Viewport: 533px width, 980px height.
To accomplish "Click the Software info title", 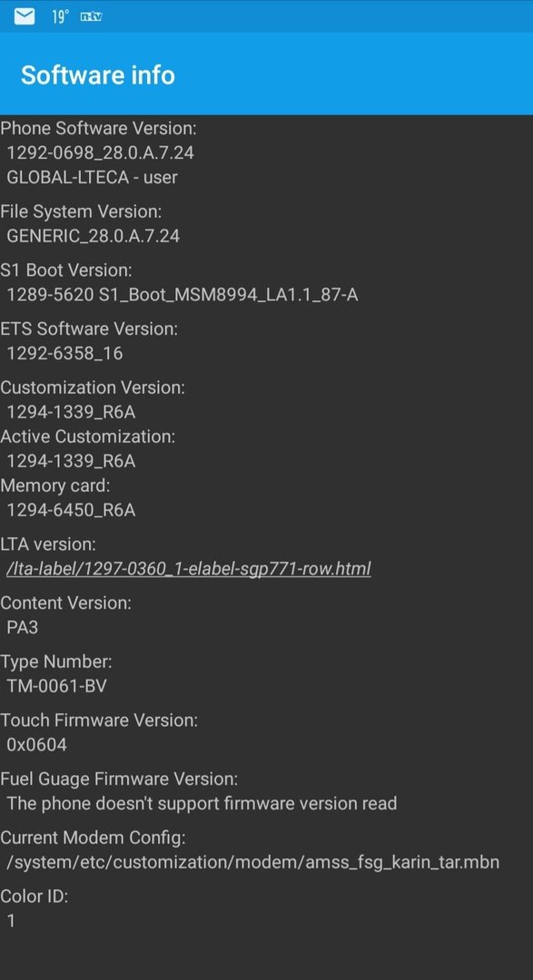I will [98, 75].
